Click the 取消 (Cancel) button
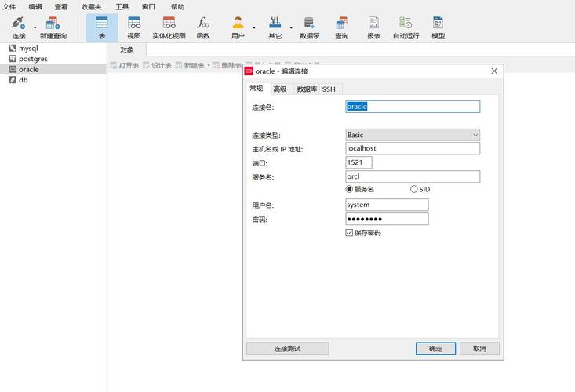The image size is (575, 392). 479,348
